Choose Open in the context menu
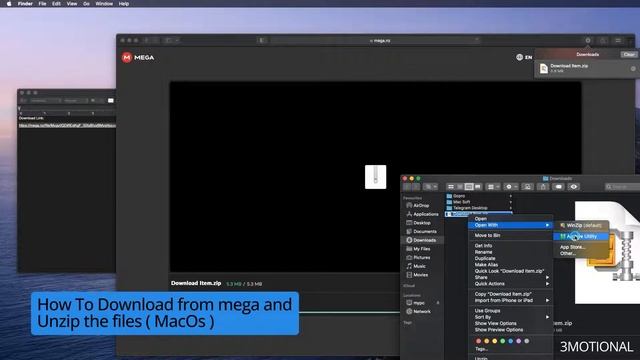640x360 pixels. pyautogui.click(x=510, y=219)
